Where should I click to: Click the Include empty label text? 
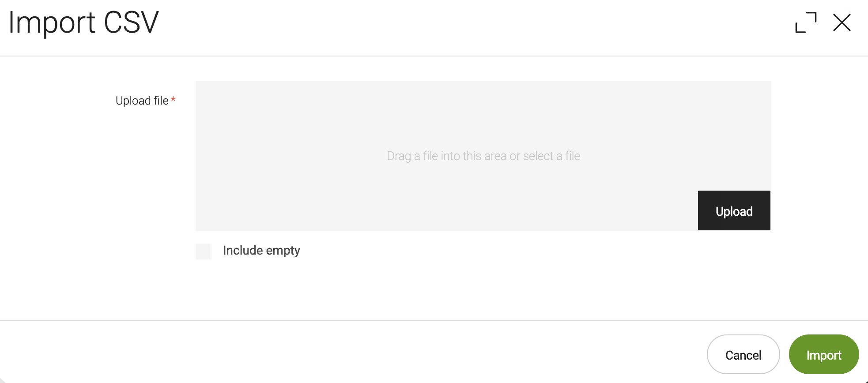click(261, 251)
